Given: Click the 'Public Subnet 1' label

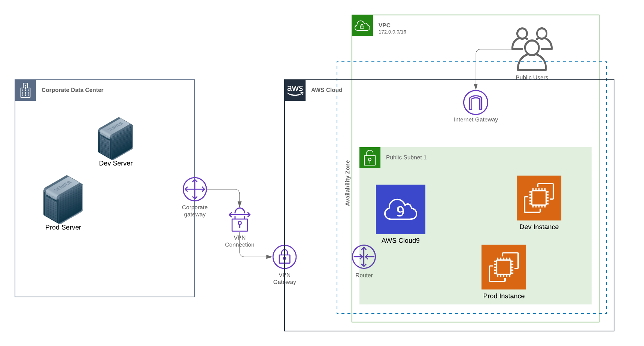Looking at the screenshot, I should click(x=406, y=157).
